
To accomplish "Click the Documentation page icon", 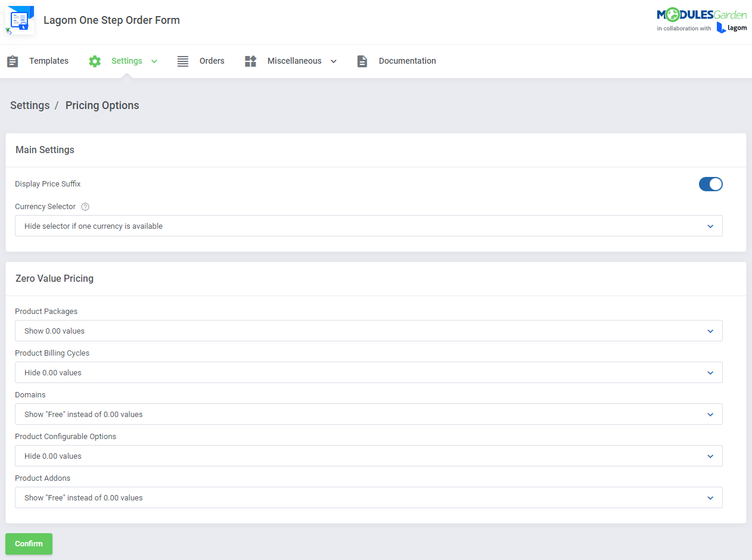I will point(362,60).
